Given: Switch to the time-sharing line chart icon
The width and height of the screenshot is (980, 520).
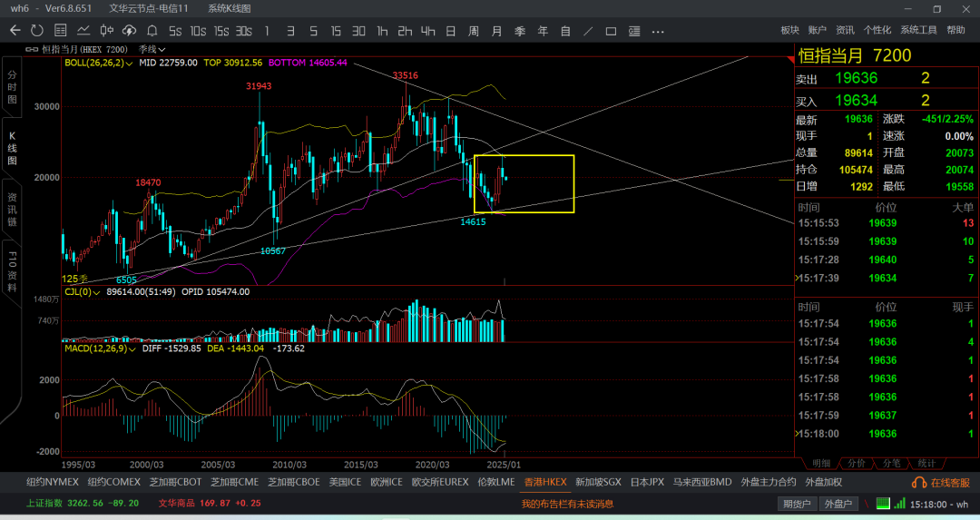Looking at the screenshot, I should point(83,31).
